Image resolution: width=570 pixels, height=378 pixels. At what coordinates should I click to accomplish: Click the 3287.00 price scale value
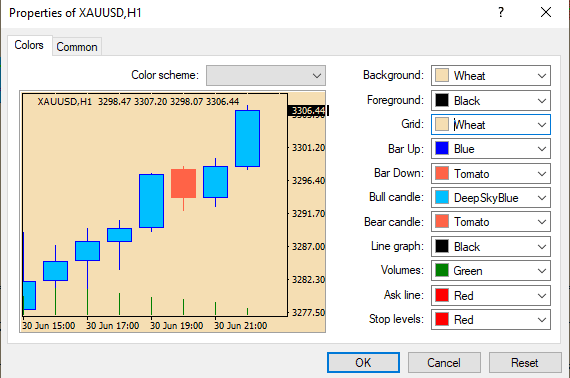(309, 246)
